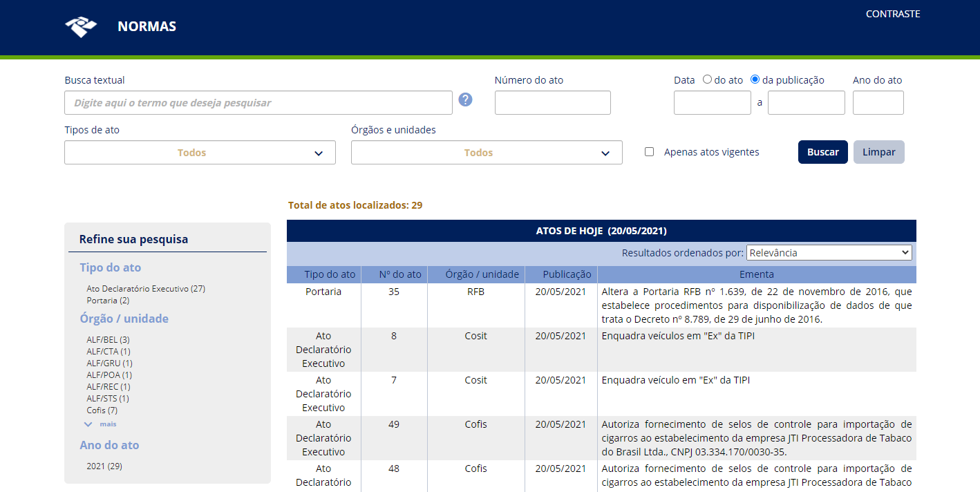This screenshot has width=980, height=492.
Task: Click the Buscar button
Action: click(822, 152)
